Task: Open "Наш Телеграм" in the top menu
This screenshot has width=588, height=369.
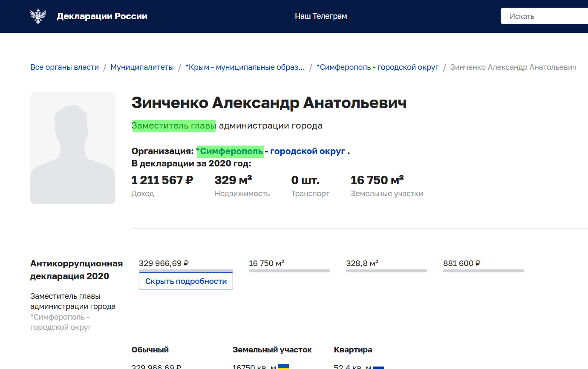Action: pos(321,16)
